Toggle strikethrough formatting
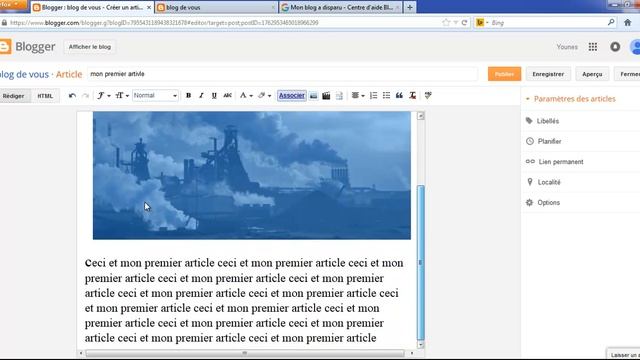Screen dimensions: 640x360 227,96
